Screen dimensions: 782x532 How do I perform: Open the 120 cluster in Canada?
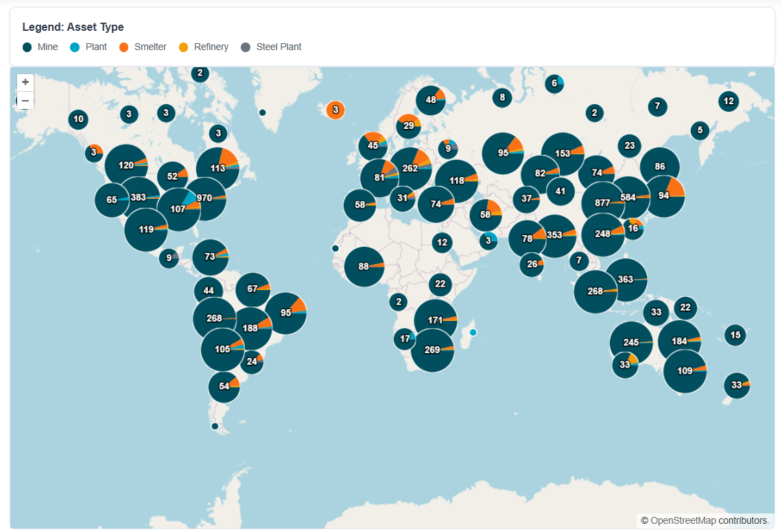point(126,165)
